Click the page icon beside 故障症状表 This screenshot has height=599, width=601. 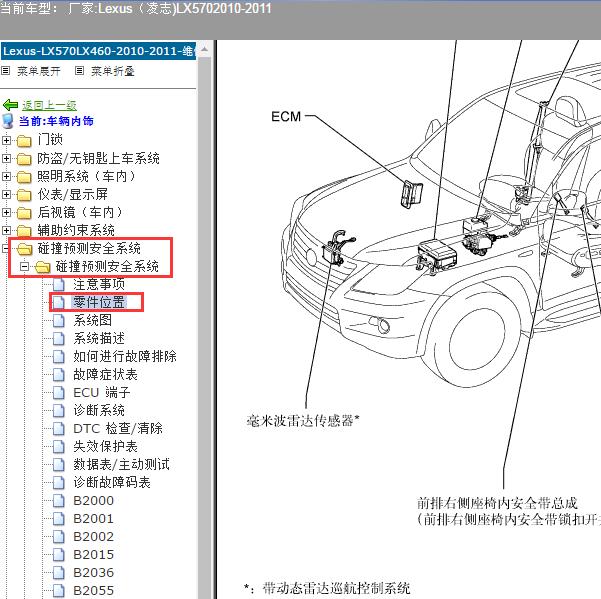pyautogui.click(x=59, y=374)
